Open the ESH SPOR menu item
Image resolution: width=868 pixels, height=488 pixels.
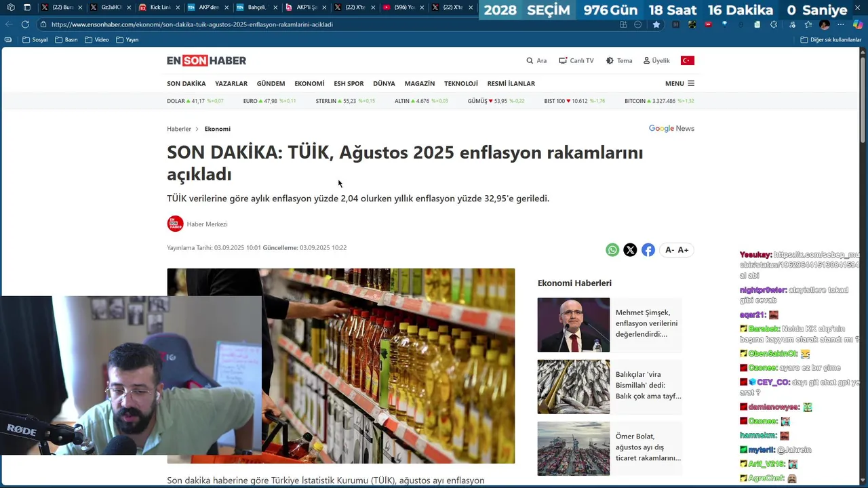(x=349, y=83)
